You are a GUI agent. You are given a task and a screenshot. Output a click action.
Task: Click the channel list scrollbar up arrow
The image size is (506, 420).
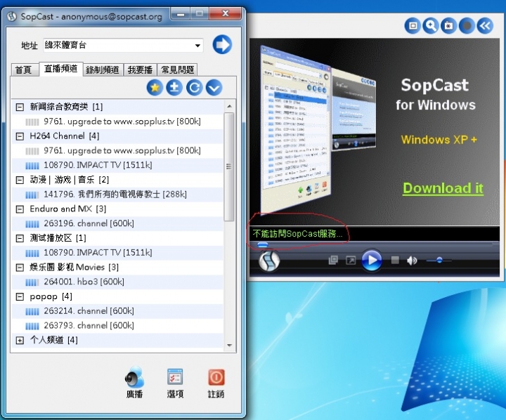(x=229, y=106)
